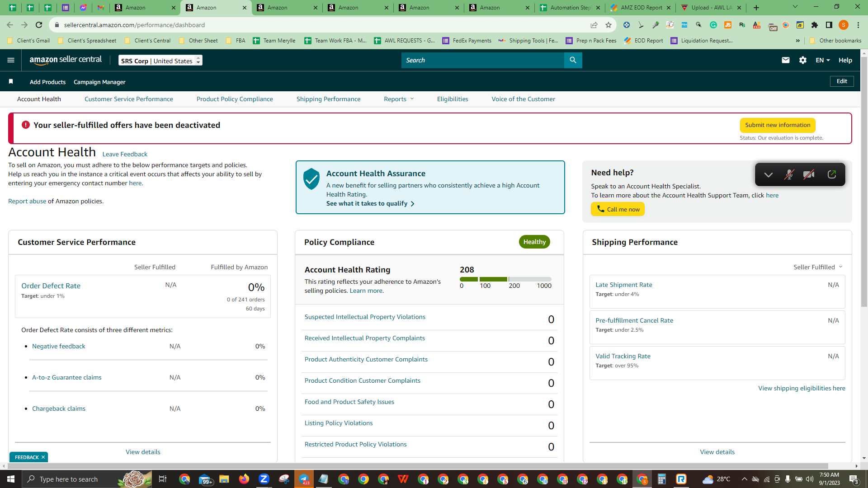
Task: Collapse the floating call toolbar chevron
Action: click(769, 175)
